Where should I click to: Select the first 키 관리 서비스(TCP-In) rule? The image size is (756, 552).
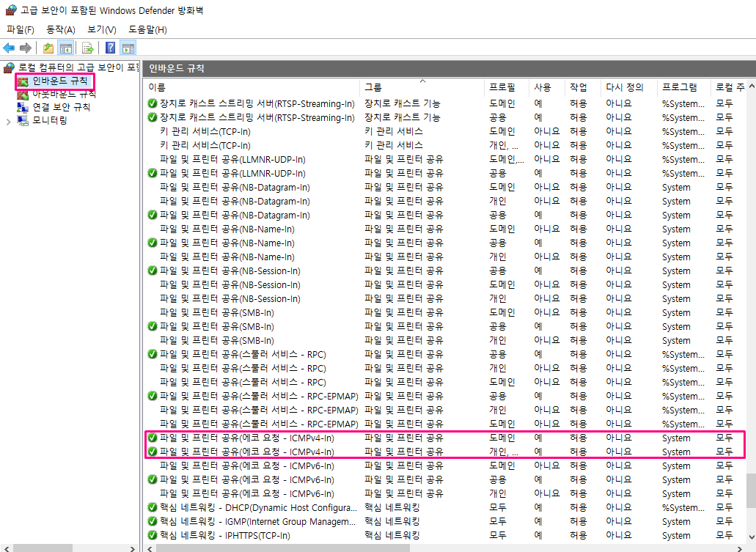[205, 131]
